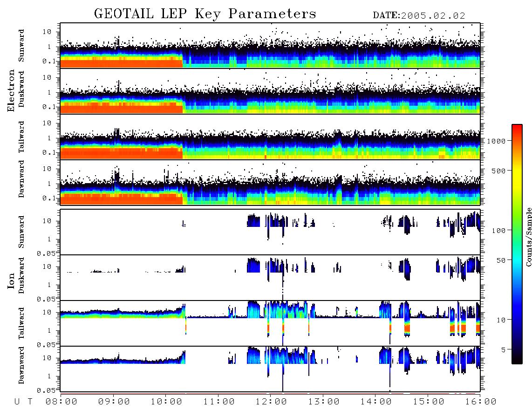Click the '500' colorbar tick value

(499, 171)
